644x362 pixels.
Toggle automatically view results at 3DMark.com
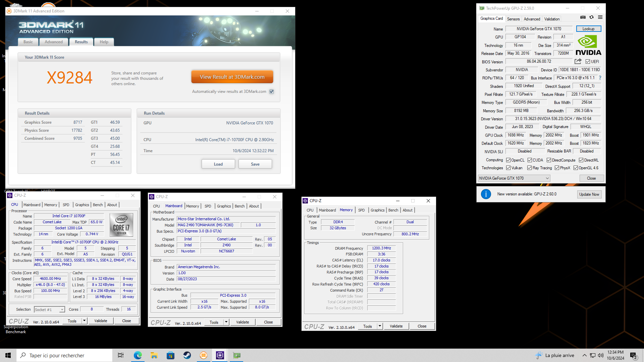coord(272,92)
